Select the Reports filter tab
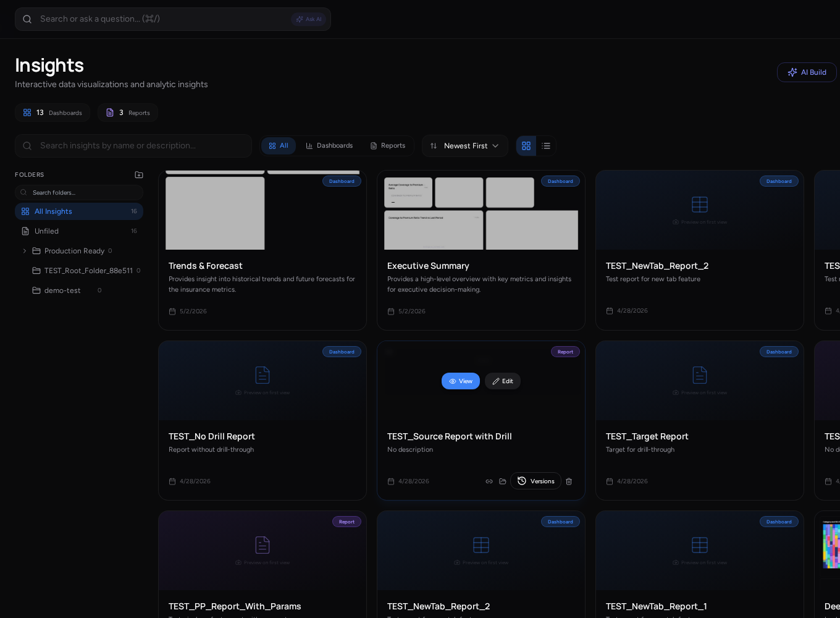 (387, 146)
